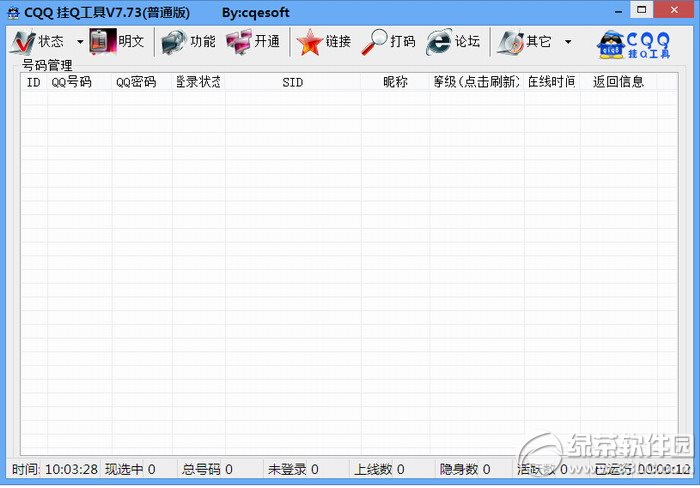This screenshot has width=700, height=488.
Task: Click the title bar application icon
Action: pos(13,13)
